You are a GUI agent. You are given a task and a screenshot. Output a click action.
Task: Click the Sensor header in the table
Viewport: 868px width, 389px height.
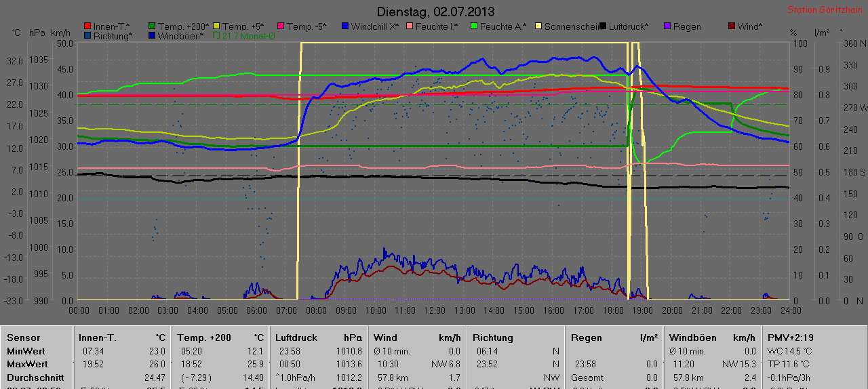24,337
